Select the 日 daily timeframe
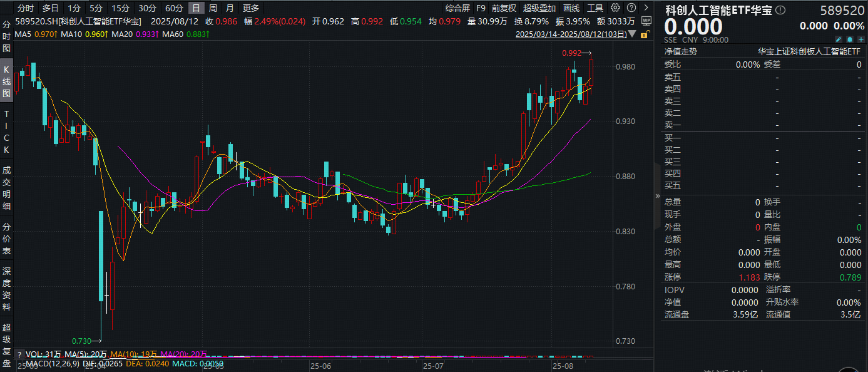This screenshot has height=372, width=868. click(196, 8)
